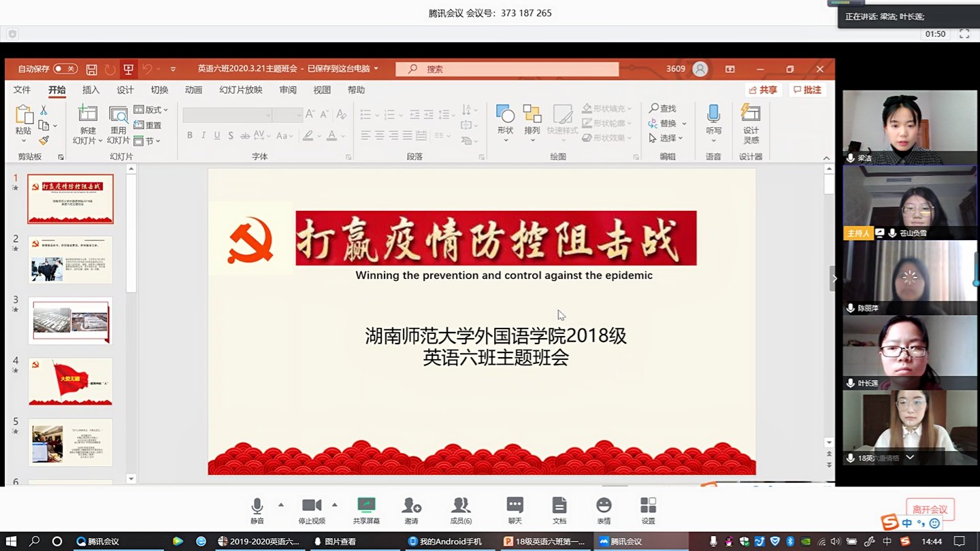Open the 版式 layout dropdown

pyautogui.click(x=151, y=110)
